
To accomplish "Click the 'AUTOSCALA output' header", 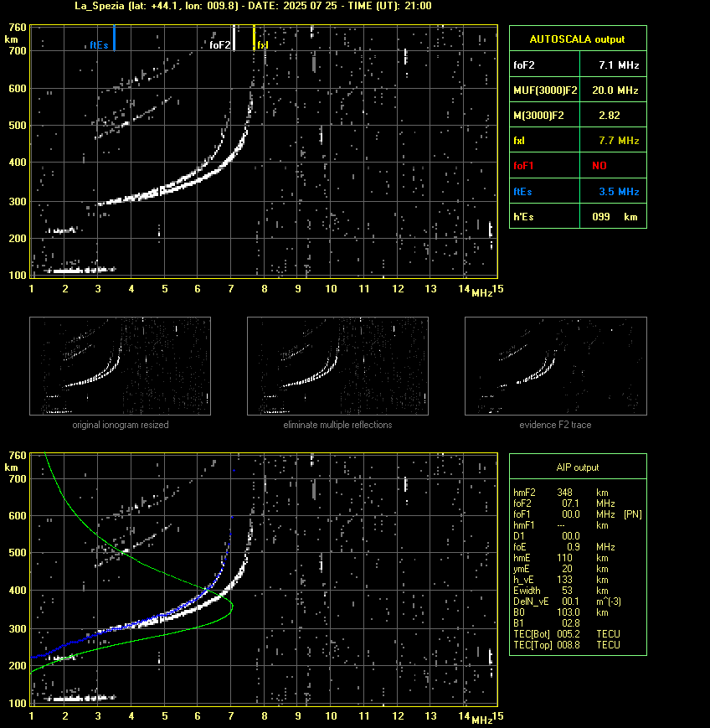I will point(577,39).
